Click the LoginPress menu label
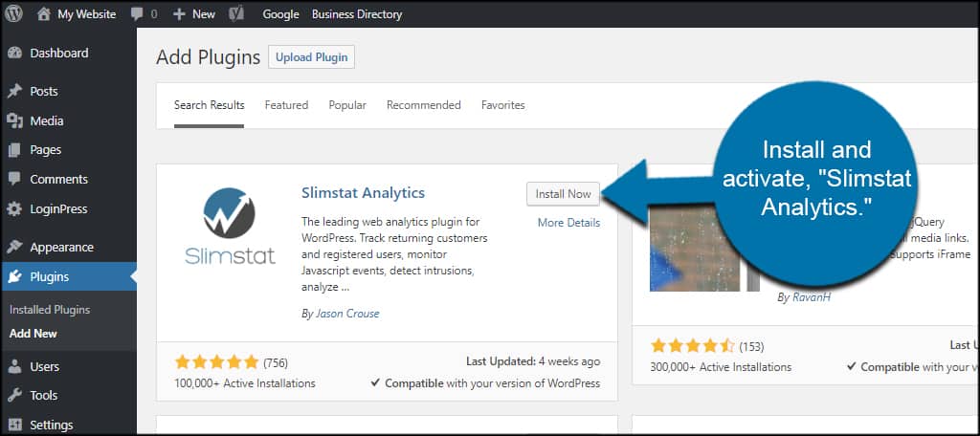This screenshot has width=980, height=436. tap(58, 209)
